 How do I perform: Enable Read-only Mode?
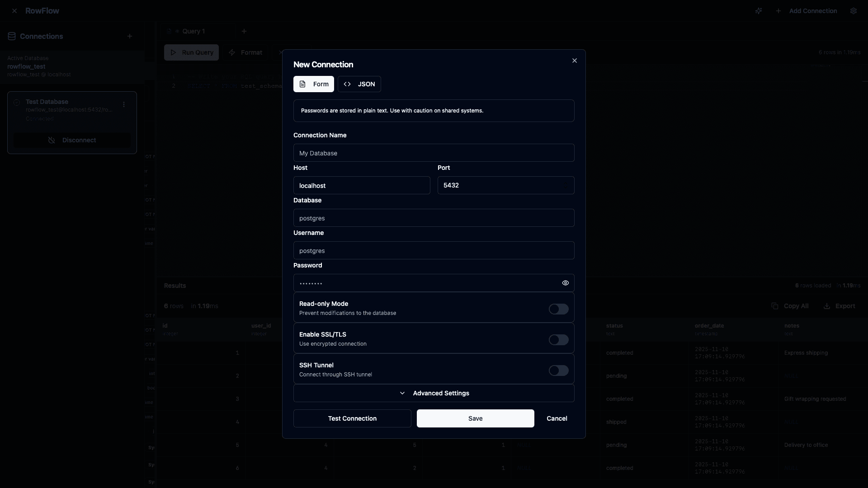tap(558, 309)
